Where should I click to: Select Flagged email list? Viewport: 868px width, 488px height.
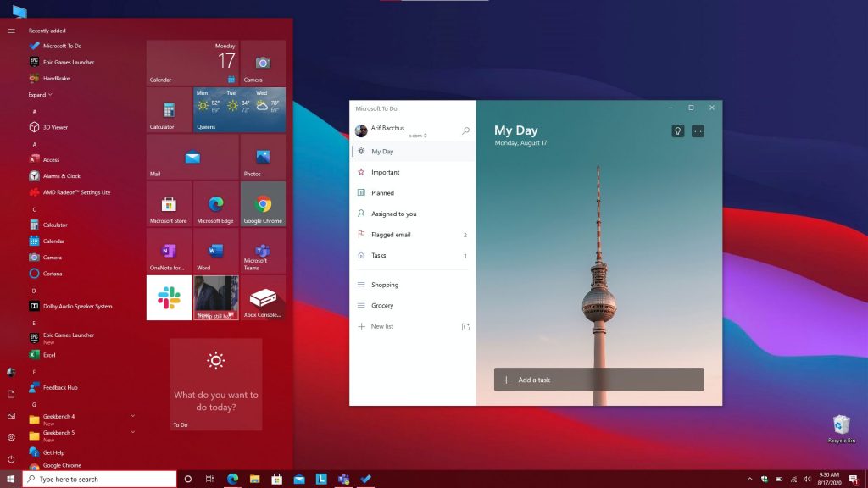coord(414,235)
